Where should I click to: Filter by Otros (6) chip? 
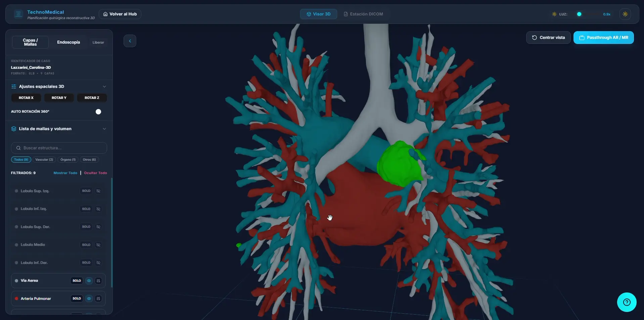pos(89,160)
